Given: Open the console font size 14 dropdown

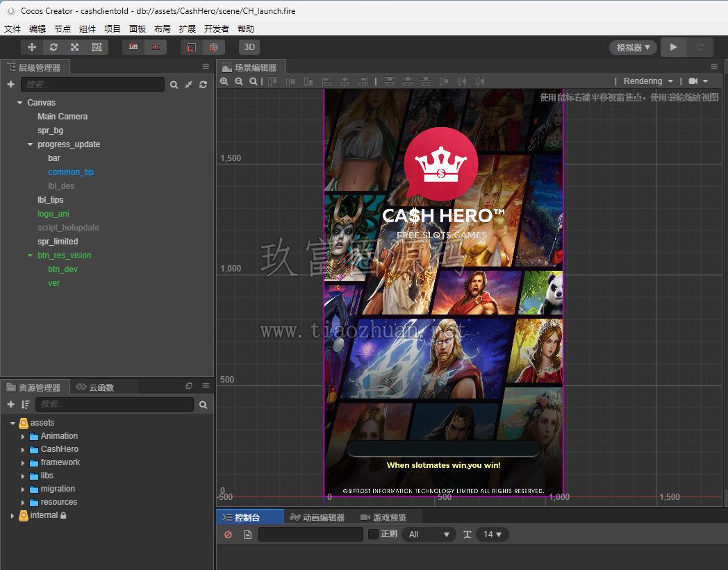Looking at the screenshot, I should click(x=493, y=535).
